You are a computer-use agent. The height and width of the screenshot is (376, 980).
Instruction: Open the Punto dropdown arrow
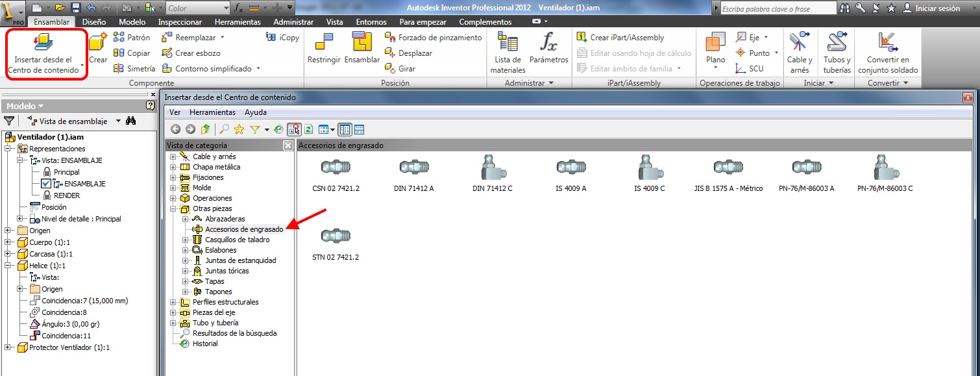coord(776,53)
